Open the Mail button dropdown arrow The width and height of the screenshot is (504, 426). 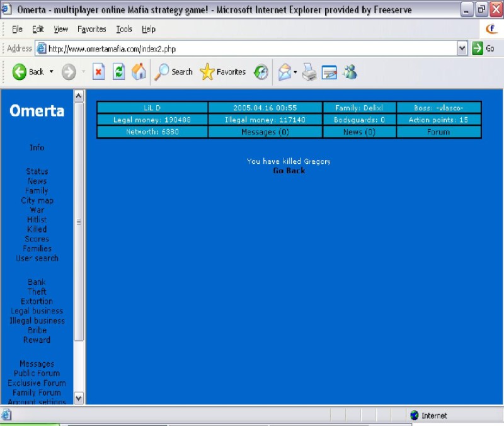click(x=295, y=72)
